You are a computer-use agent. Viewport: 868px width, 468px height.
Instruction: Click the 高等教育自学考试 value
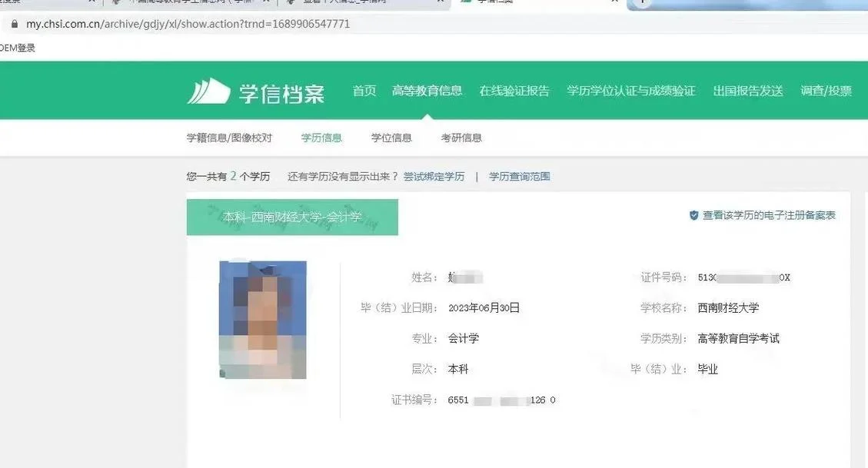coord(739,339)
